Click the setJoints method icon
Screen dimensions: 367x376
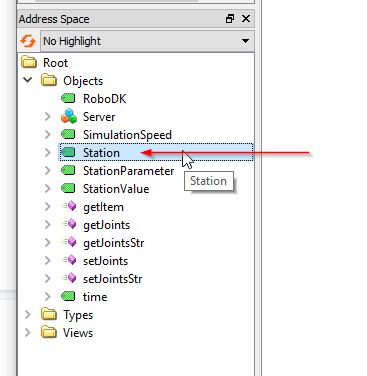coord(69,260)
